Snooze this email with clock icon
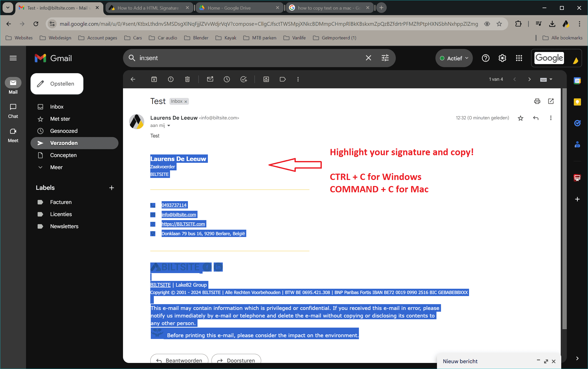 [x=227, y=79]
